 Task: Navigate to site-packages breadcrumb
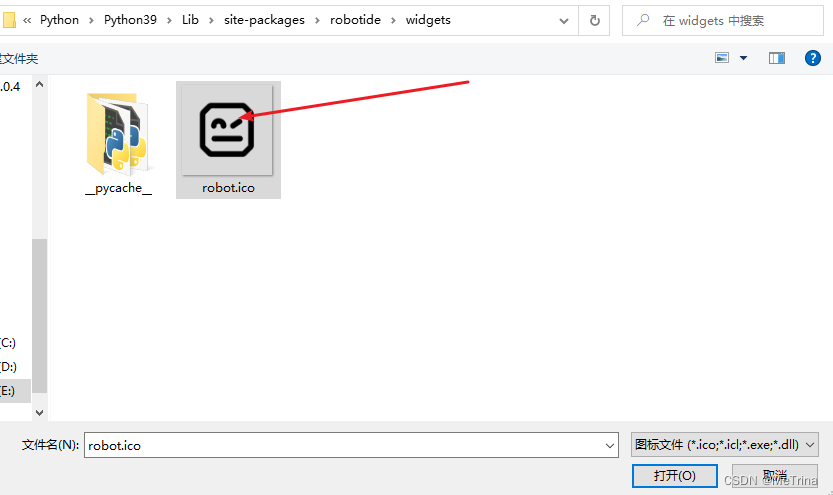(x=264, y=20)
